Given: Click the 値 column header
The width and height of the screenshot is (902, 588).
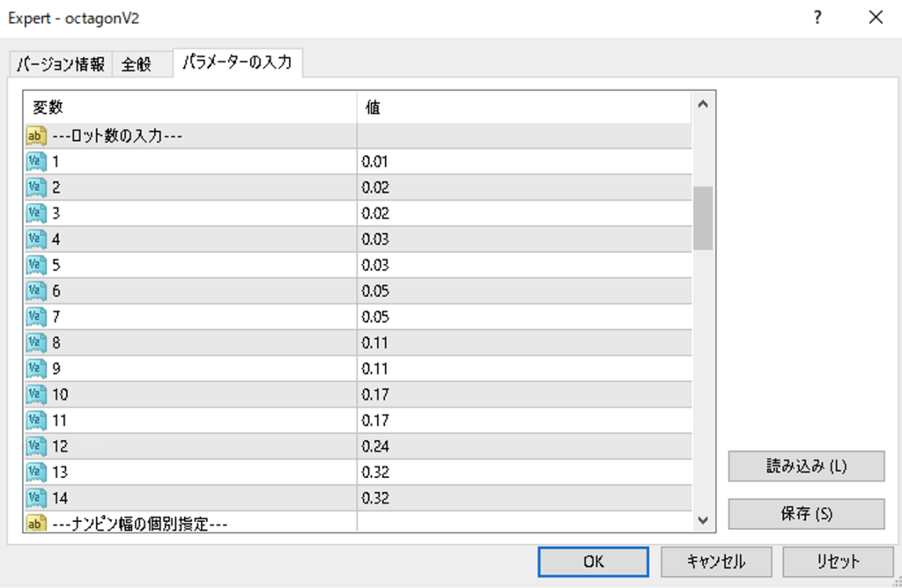Looking at the screenshot, I should tap(524, 107).
